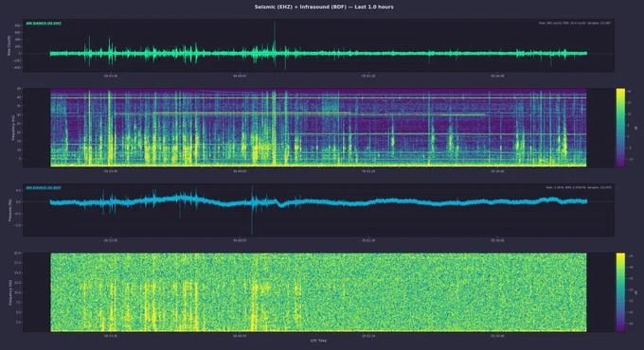Click the 04:33:36 tick under the bottom spectrogram
Screen dimensions: 644x350
click(x=110, y=336)
